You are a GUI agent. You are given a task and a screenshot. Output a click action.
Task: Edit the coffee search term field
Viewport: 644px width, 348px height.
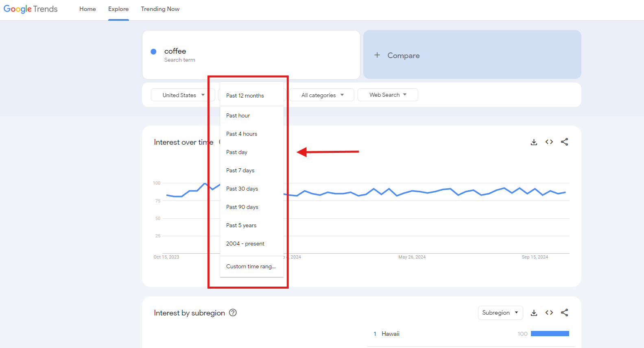click(251, 55)
